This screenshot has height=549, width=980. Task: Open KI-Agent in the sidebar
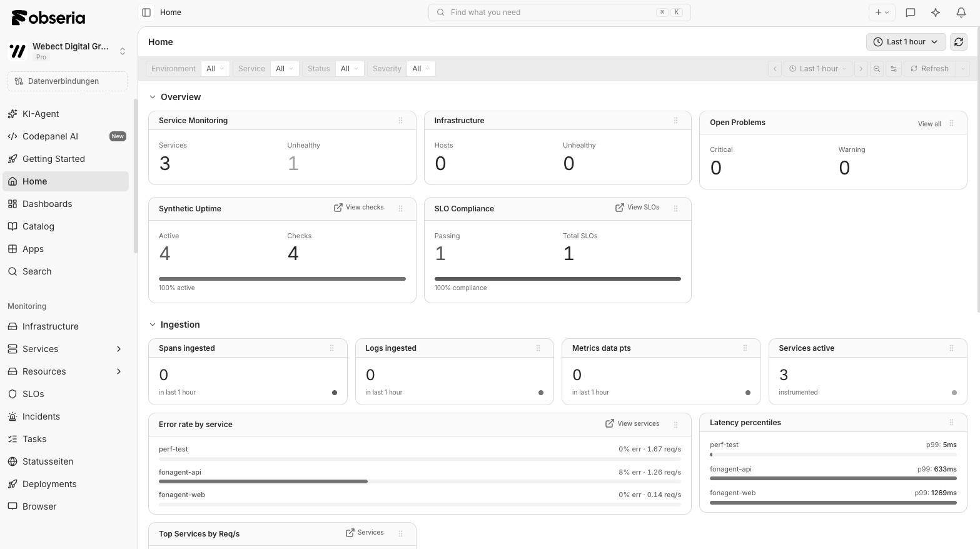click(66, 114)
